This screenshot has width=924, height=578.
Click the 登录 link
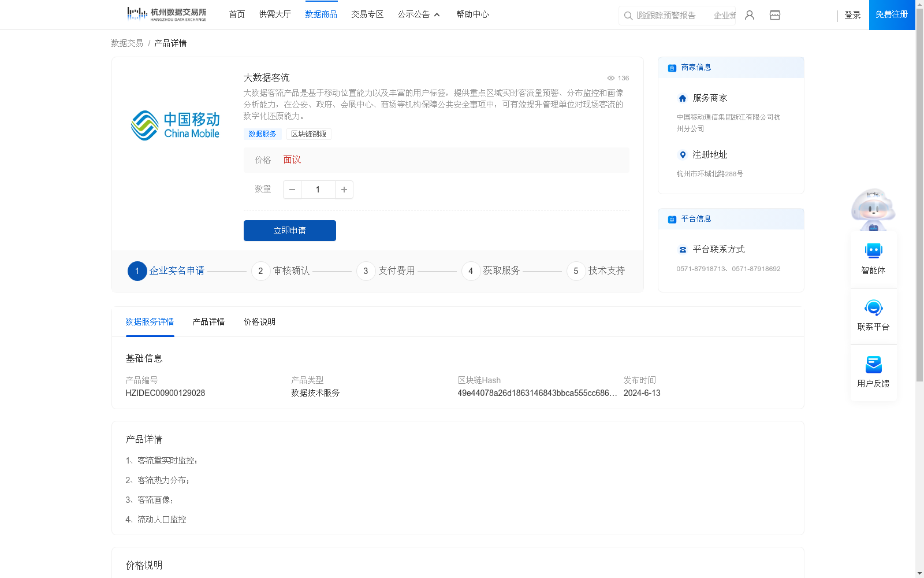[852, 15]
